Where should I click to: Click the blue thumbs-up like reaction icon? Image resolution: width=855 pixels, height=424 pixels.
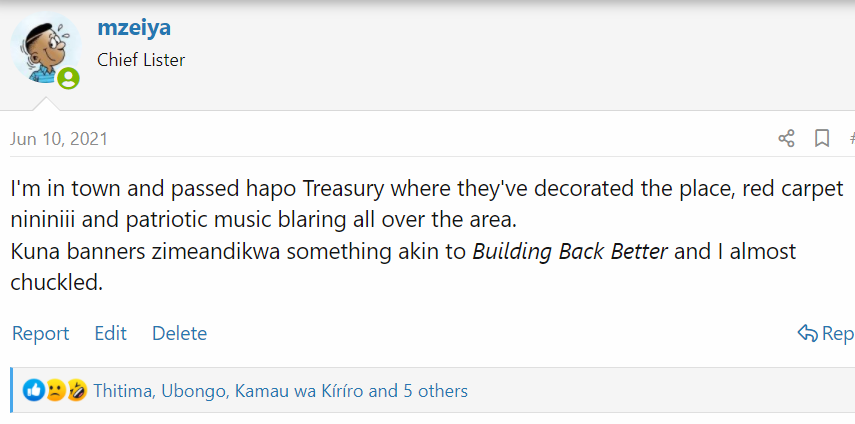tap(33, 390)
